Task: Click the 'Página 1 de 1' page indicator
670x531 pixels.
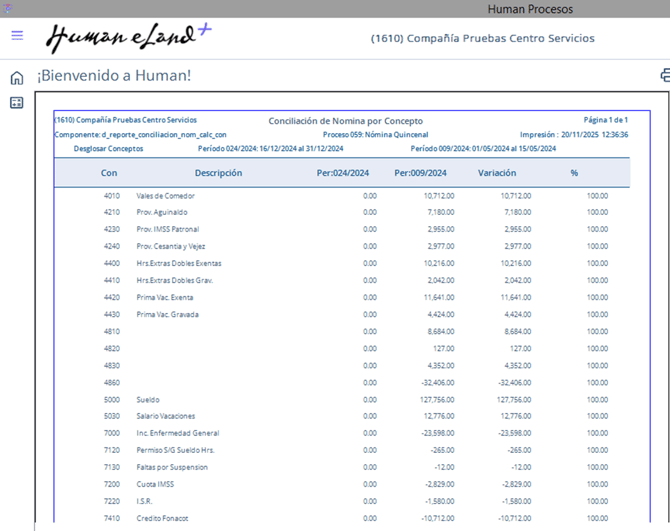Action: 605,120
